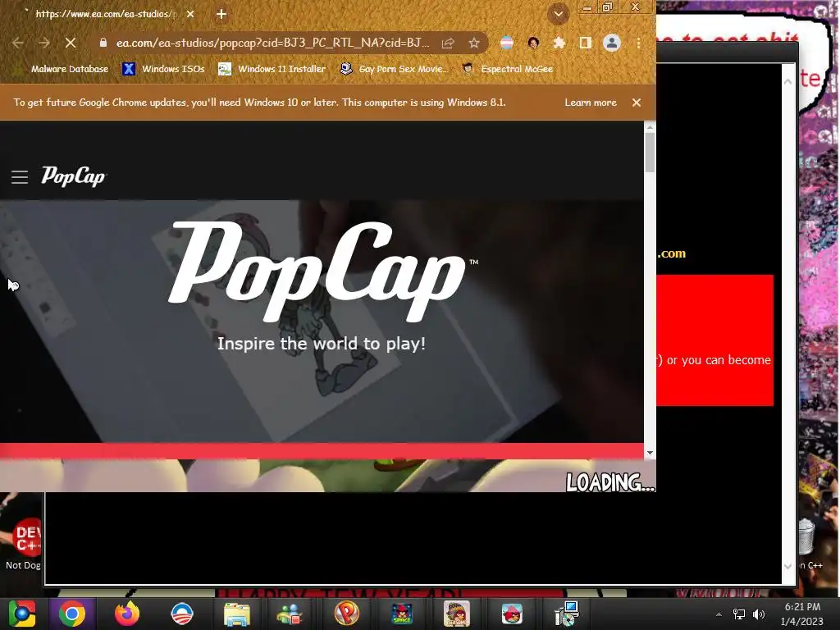
Task: Open the Windows ISOs bookmark
Action: (x=163, y=69)
